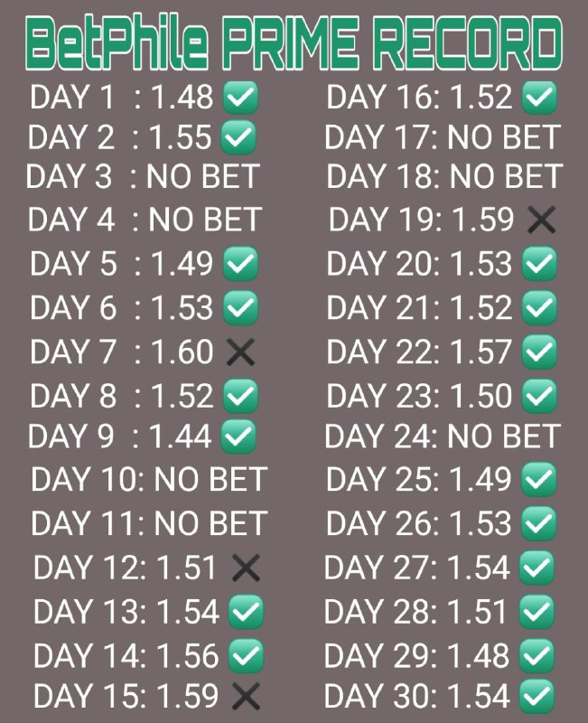Click the green checkmark beside DAY 1
588x723 pixels.
[x=240, y=98]
